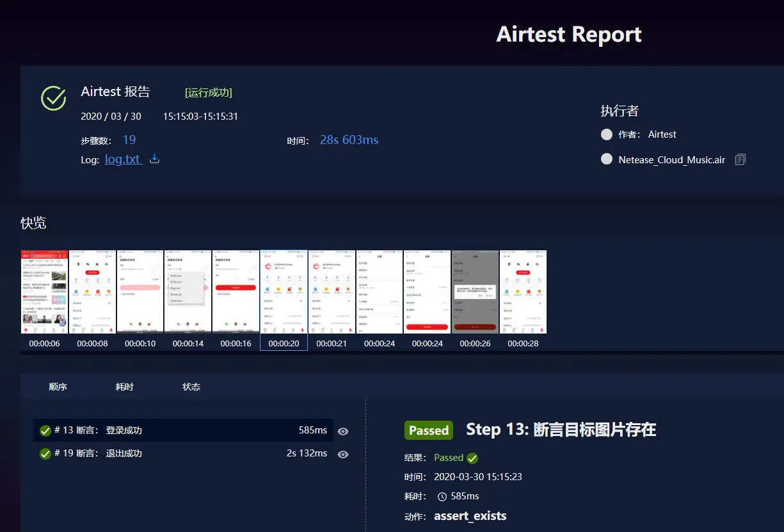Image resolution: width=784 pixels, height=532 pixels.
Task: Click the 快览 section heading
Action: [x=33, y=223]
